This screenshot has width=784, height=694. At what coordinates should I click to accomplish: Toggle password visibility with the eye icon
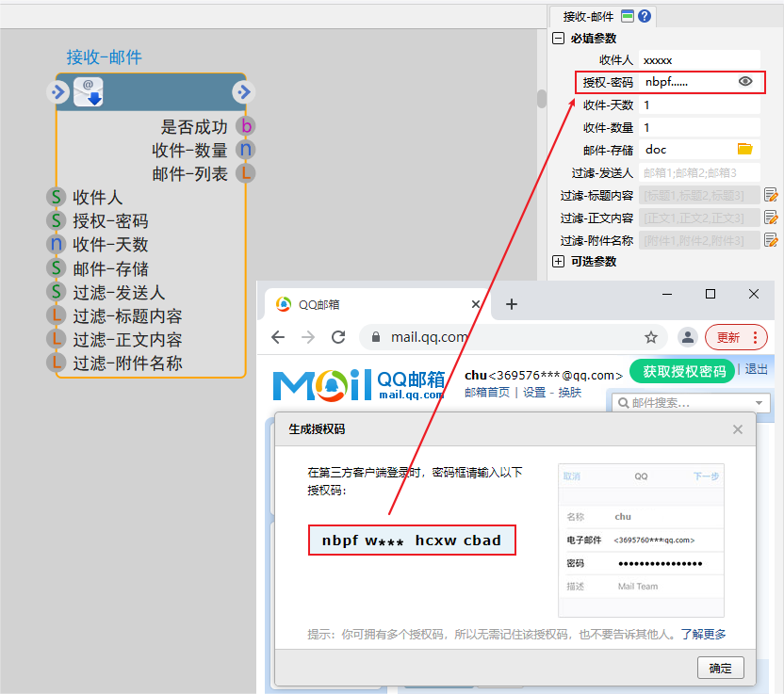tap(745, 82)
